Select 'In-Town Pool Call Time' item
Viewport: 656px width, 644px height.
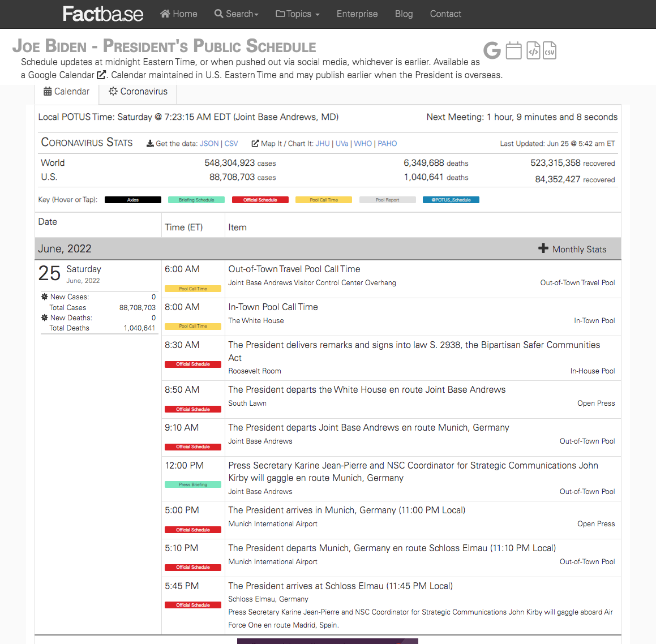pyautogui.click(x=273, y=307)
